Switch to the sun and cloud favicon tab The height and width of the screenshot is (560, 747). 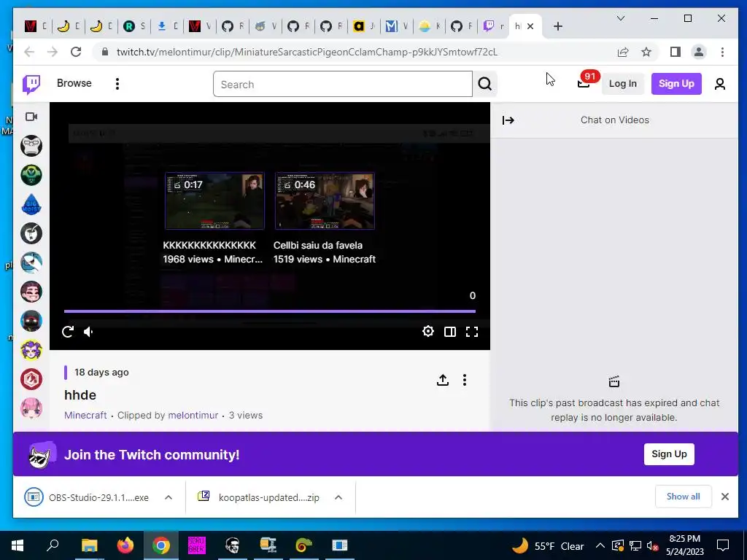(424, 26)
